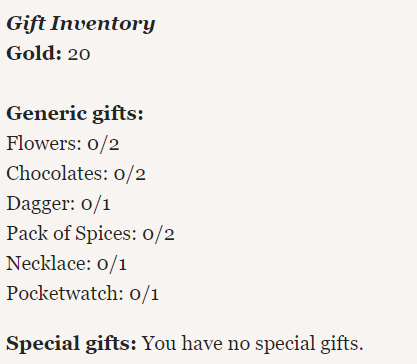This screenshot has width=417, height=364.
Task: Click the word Spices in the list
Action: (106, 234)
